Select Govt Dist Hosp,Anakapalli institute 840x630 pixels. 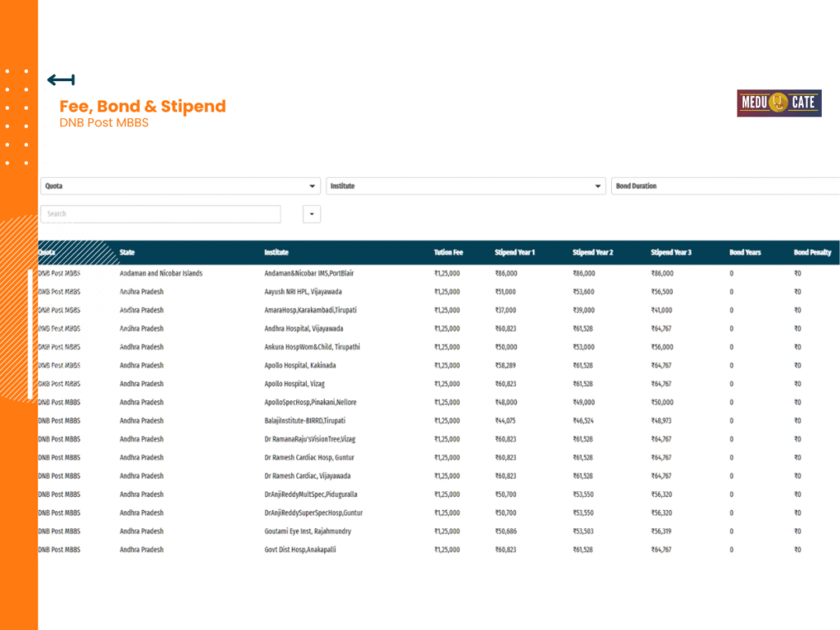click(x=300, y=550)
